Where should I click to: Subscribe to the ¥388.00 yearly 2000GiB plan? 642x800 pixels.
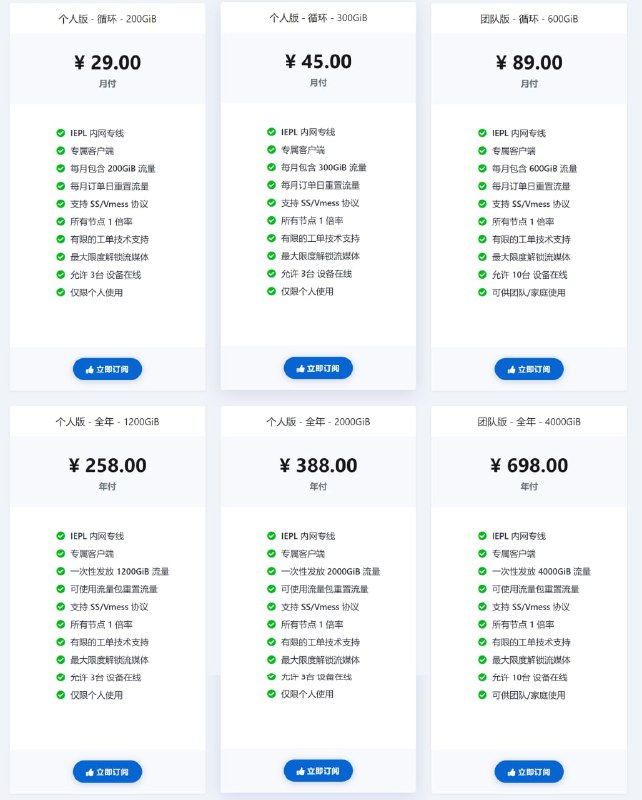pyautogui.click(x=318, y=770)
